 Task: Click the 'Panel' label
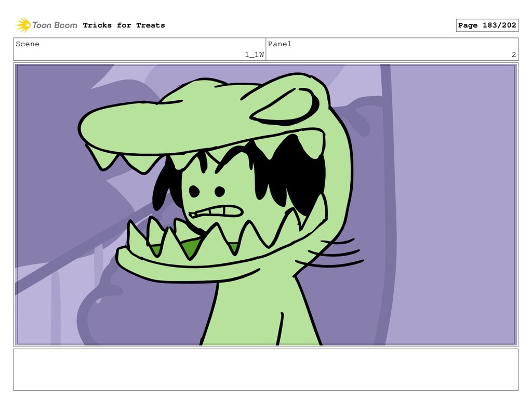pyautogui.click(x=280, y=44)
